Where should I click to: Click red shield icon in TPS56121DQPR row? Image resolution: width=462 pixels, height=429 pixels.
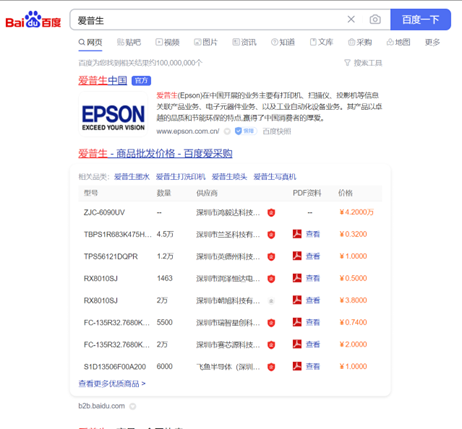[271, 256]
